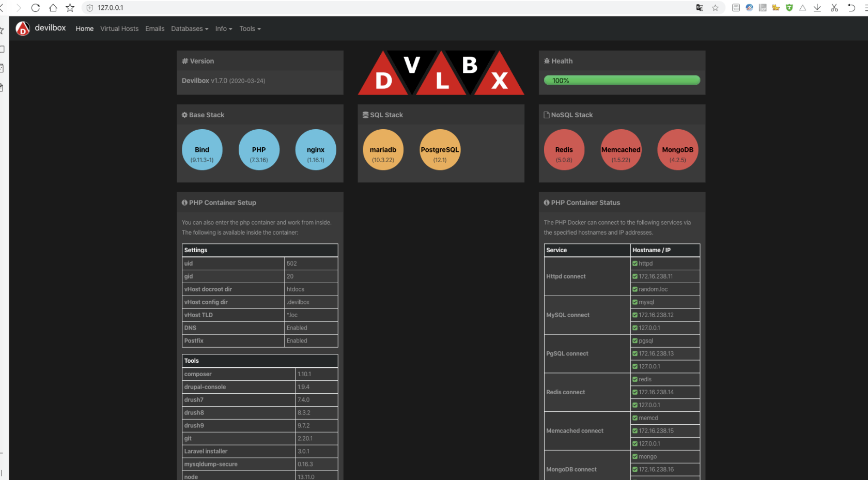Click the undo arrow icon in toolbar
Viewport: 868px width, 480px height.
point(851,8)
